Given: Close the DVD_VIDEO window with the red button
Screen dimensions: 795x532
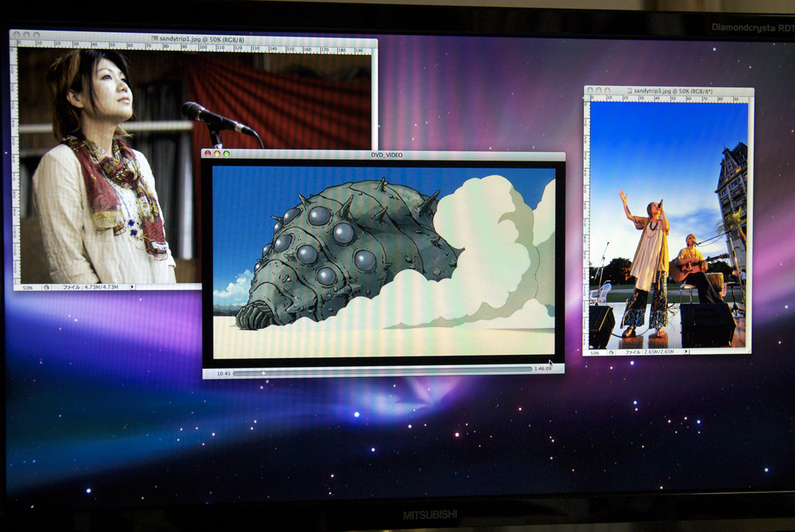Looking at the screenshot, I should [x=208, y=154].
